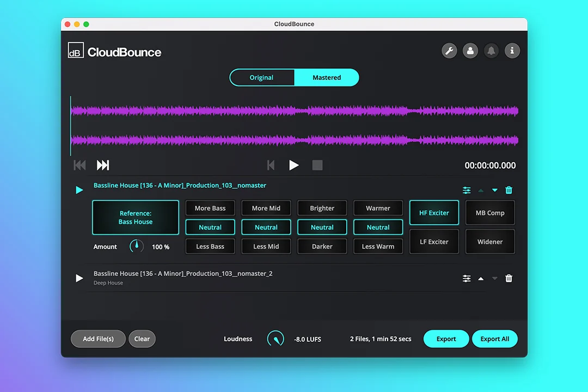This screenshot has height=392, width=588.
Task: Delete the first track with trash icon
Action: click(509, 190)
